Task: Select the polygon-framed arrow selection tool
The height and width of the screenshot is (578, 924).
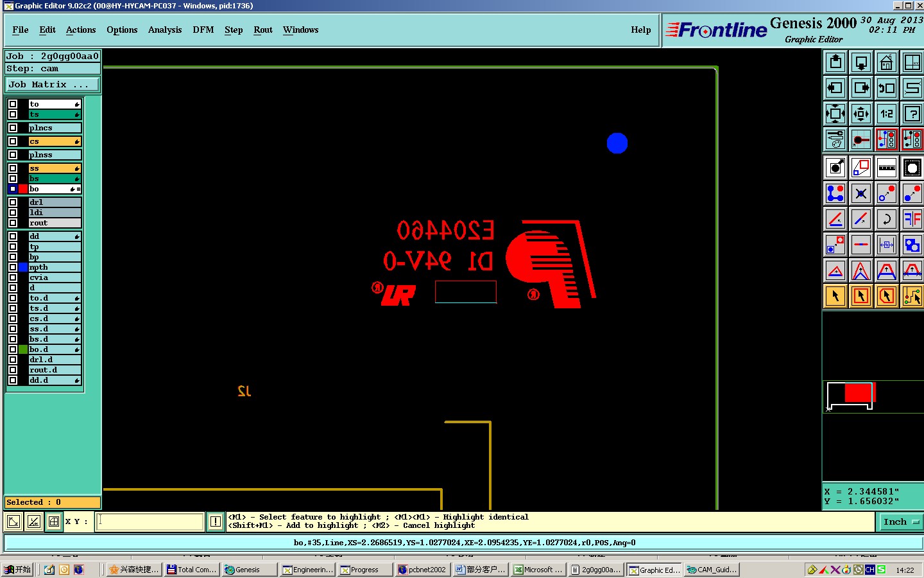Action: (887, 296)
